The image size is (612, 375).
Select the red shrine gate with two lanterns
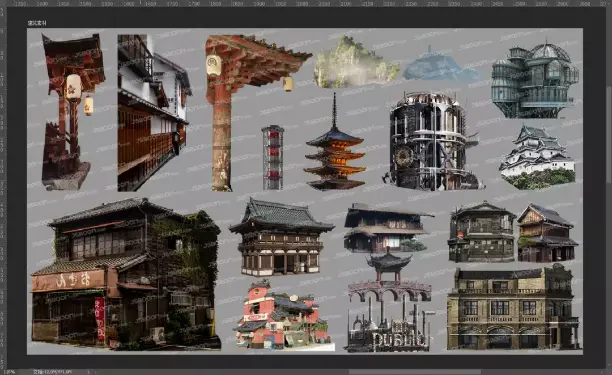(73, 112)
